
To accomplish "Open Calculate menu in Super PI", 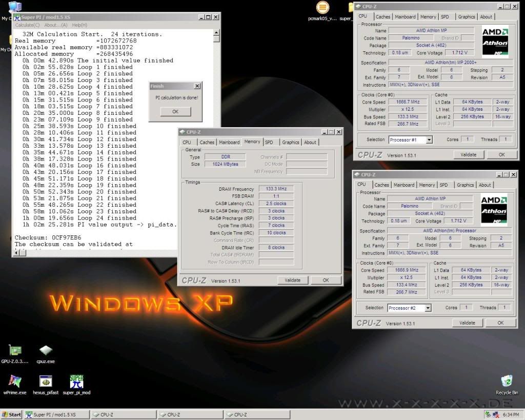I will [27, 25].
